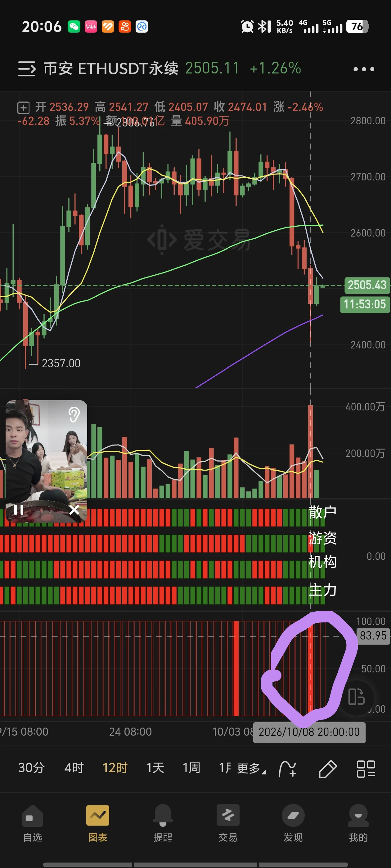Tap the +1.26% change value
This screenshot has height=868, width=391.
275,69
